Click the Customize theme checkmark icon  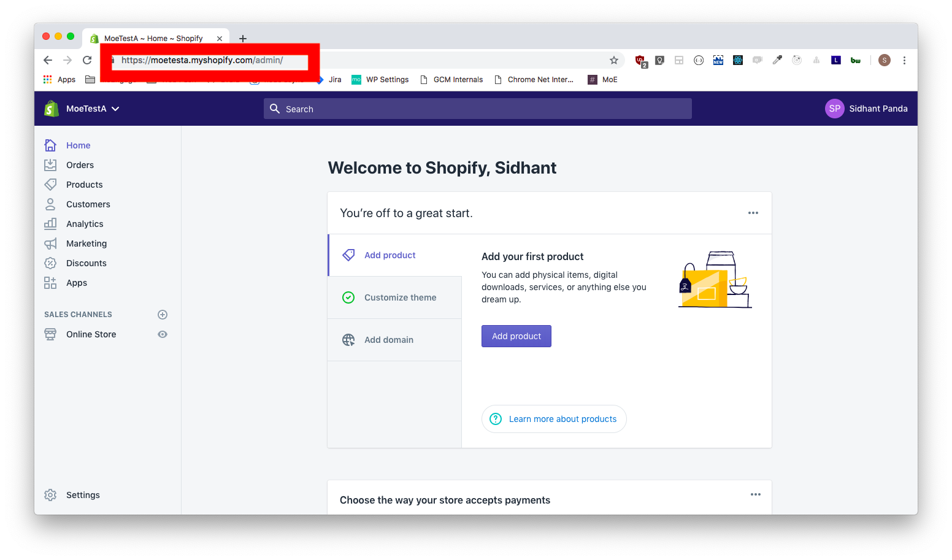[348, 297]
